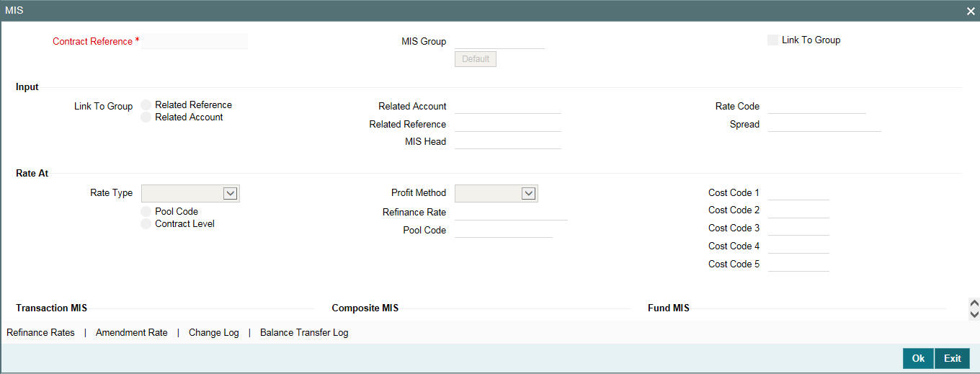Click the Cost Code 3 field
Image resolution: width=980 pixels, height=374 pixels.
tap(799, 228)
